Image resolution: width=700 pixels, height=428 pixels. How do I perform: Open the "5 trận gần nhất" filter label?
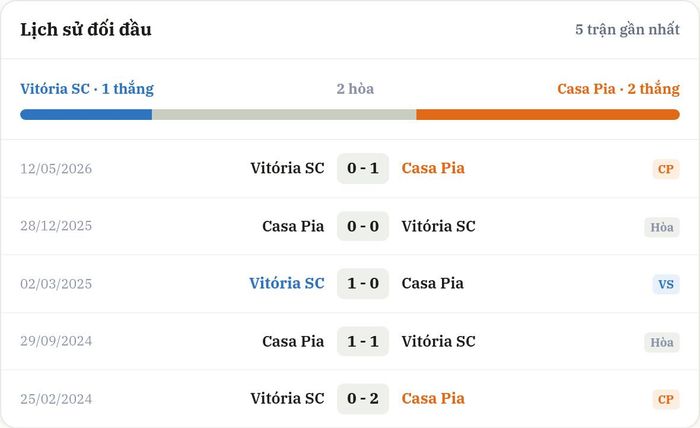[x=627, y=29]
